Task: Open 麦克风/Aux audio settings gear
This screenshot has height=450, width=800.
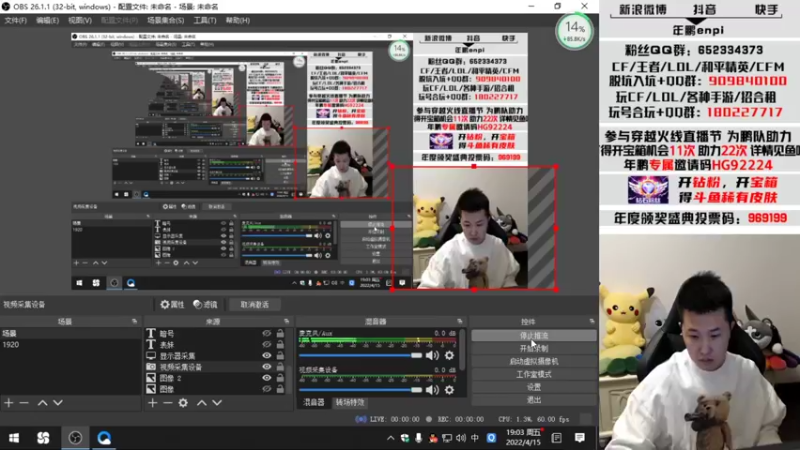Action: point(449,355)
